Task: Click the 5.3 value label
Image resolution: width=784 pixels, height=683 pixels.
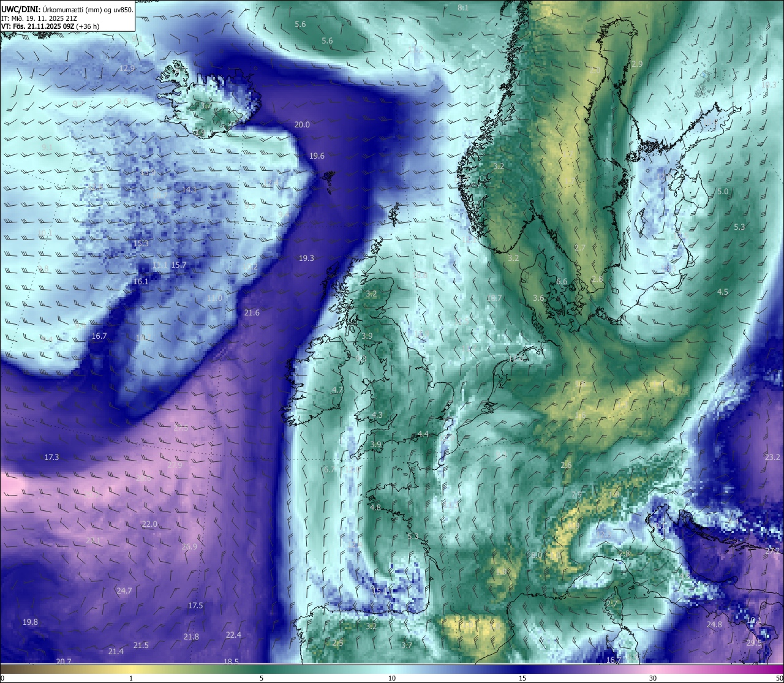Action: click(x=739, y=227)
